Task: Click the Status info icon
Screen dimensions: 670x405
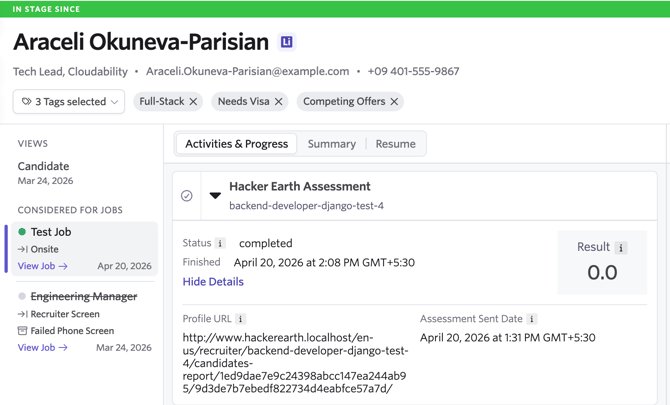Action: coord(220,243)
